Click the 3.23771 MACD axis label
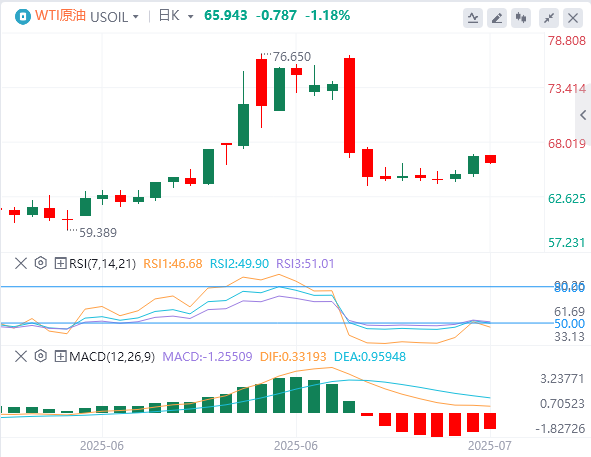The height and width of the screenshot is (457, 591). click(562, 378)
